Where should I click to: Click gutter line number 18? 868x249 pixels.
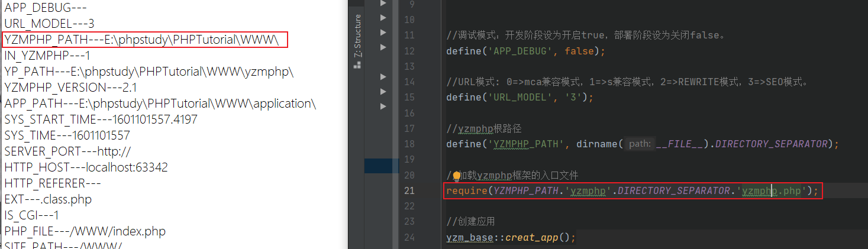click(409, 144)
